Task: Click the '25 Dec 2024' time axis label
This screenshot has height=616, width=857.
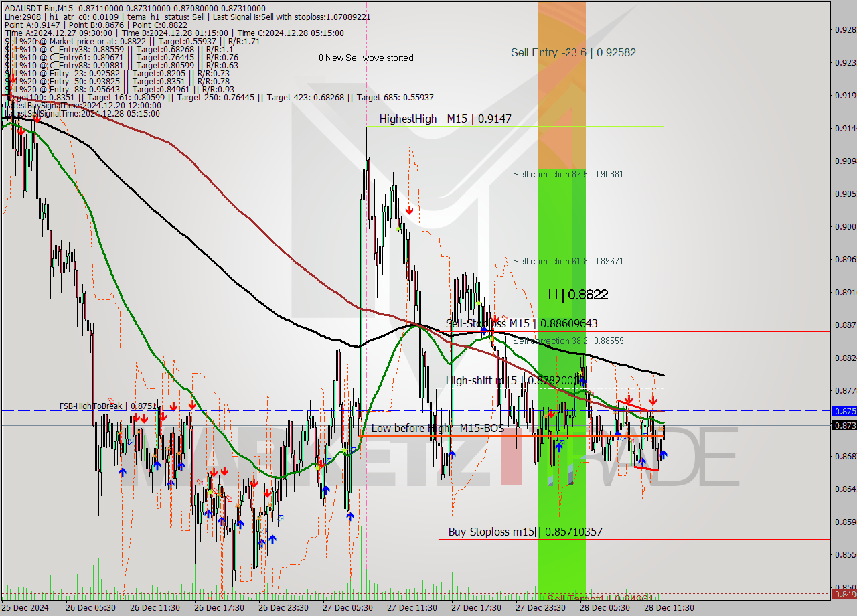Action: click(25, 608)
